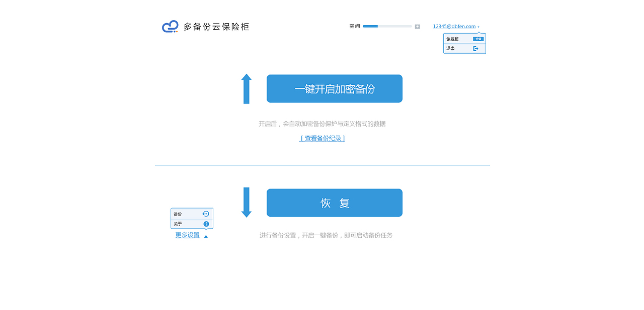Viewport: 644px width, 310px height.
Task: Choose 备份 from the settings popup
Action: 177,214
